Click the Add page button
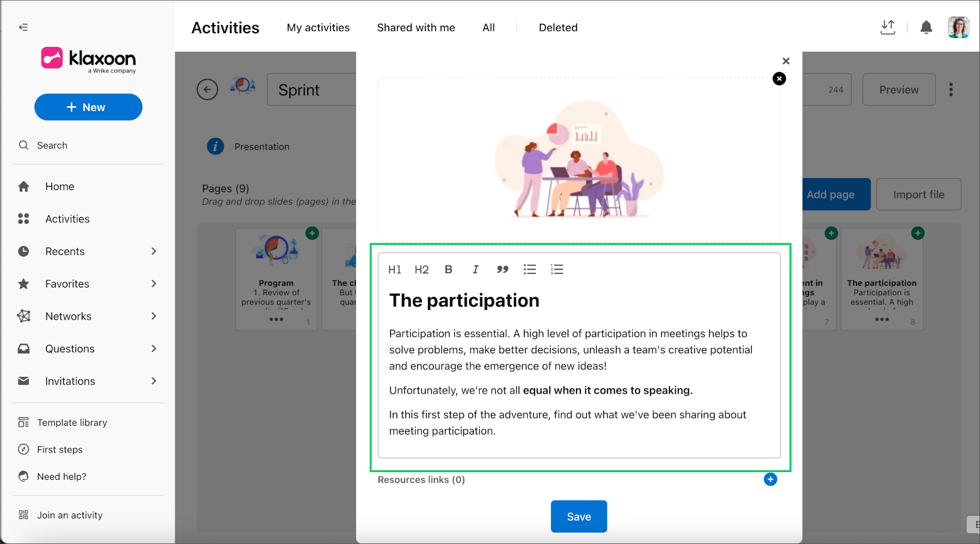Viewport: 980px width, 544px height. 831,194
